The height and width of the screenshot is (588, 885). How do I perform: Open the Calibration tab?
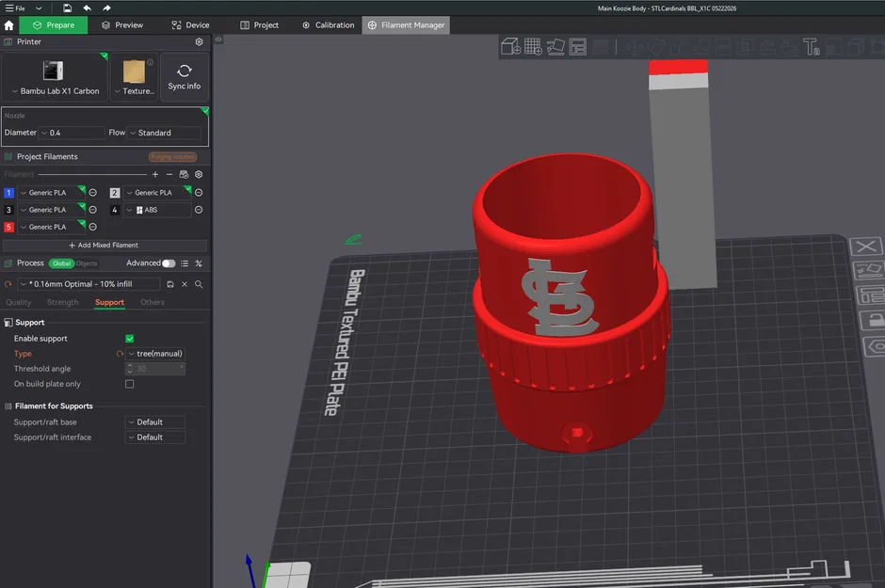click(x=329, y=25)
